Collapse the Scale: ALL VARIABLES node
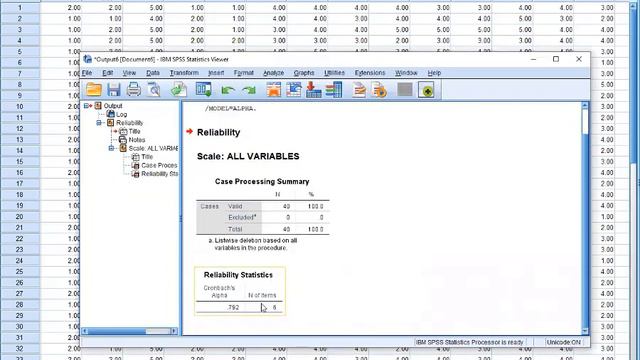This screenshot has width=640, height=360. click(x=111, y=148)
